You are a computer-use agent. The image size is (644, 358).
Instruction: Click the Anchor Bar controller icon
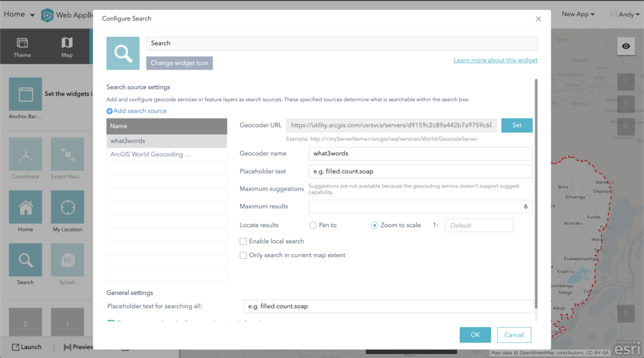click(x=25, y=94)
